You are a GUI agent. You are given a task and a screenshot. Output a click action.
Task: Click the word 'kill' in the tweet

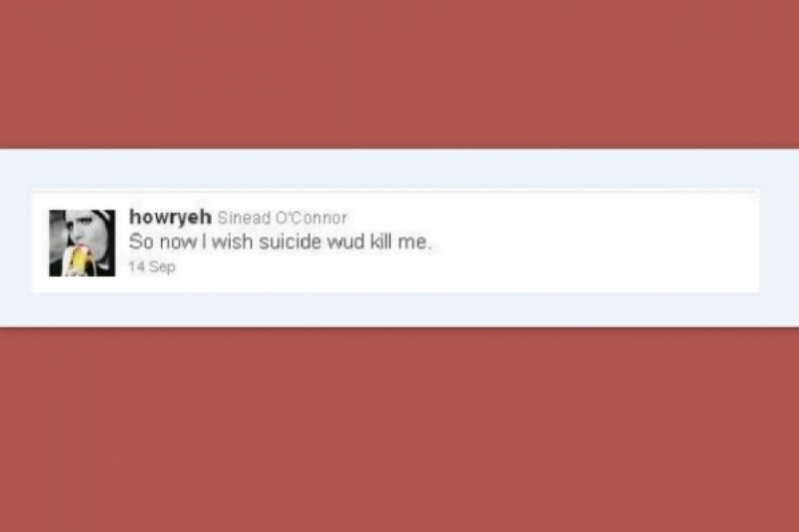tap(381, 242)
